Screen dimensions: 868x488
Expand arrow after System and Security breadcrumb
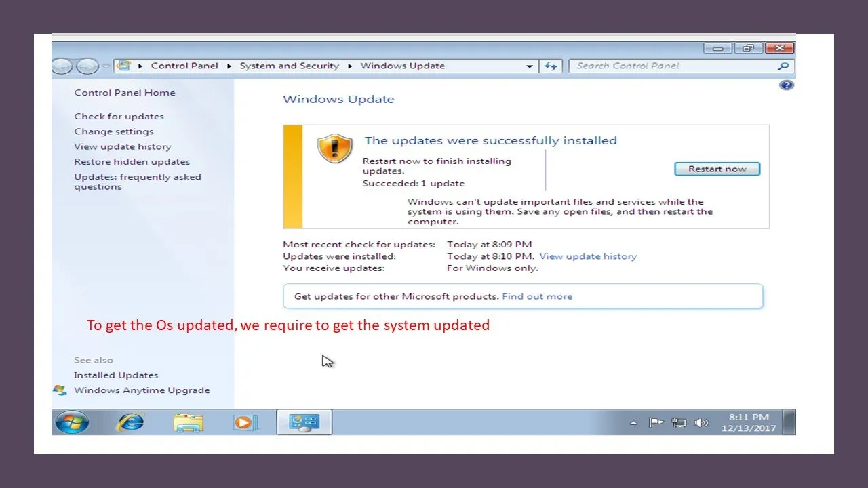tap(350, 66)
